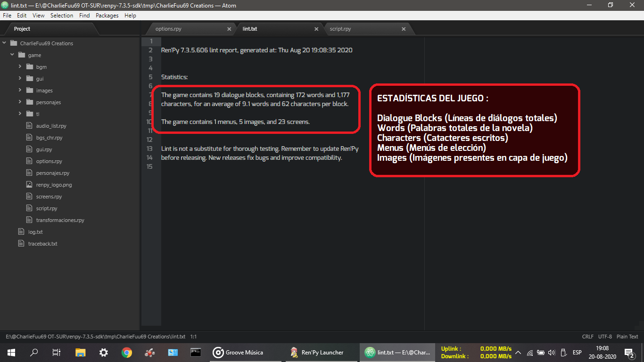Switch to the script.rpy tab

coord(340,29)
